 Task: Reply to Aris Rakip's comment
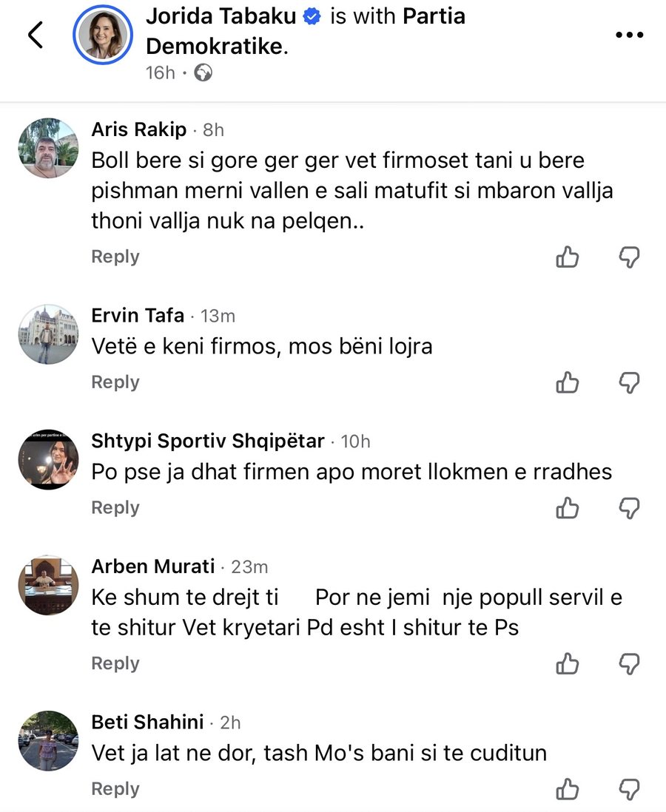pyautogui.click(x=115, y=257)
